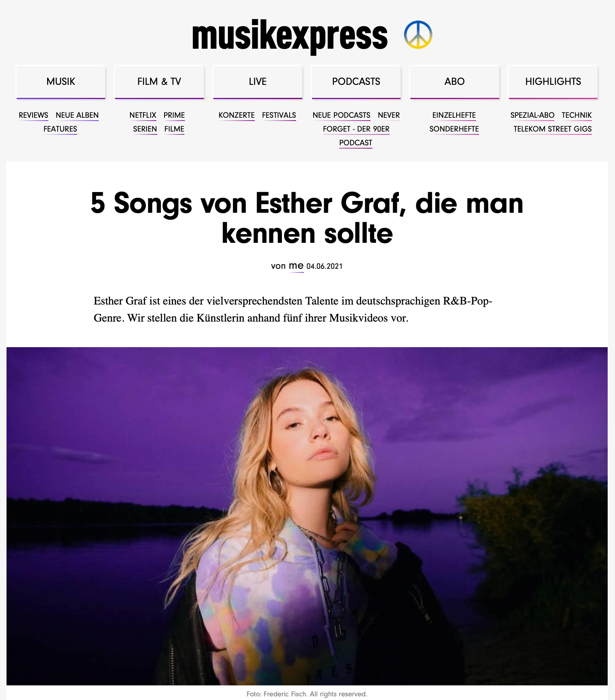Open TELEKOM STREET GIGS link
Image resolution: width=615 pixels, height=700 pixels.
click(552, 129)
